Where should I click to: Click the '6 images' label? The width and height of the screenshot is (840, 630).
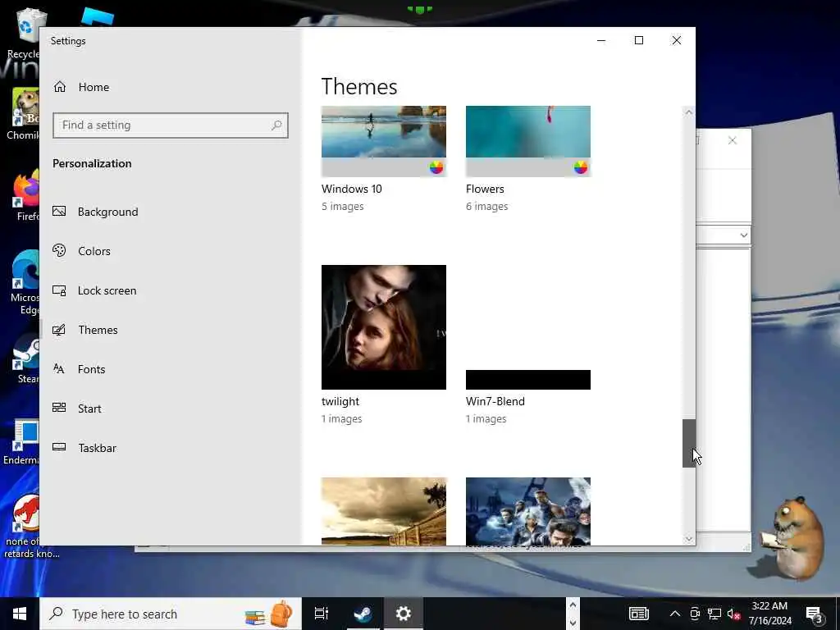[487, 206]
